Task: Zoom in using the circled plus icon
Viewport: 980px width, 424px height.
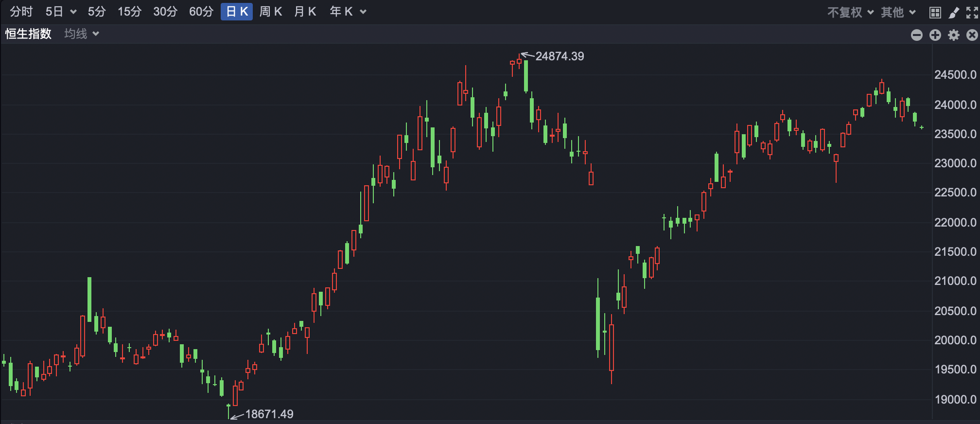Action: 935,35
